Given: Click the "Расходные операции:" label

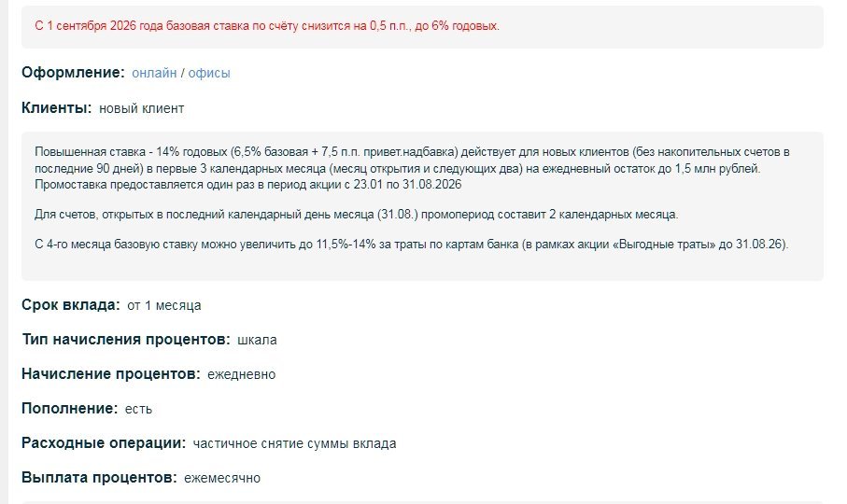Looking at the screenshot, I should tap(104, 443).
